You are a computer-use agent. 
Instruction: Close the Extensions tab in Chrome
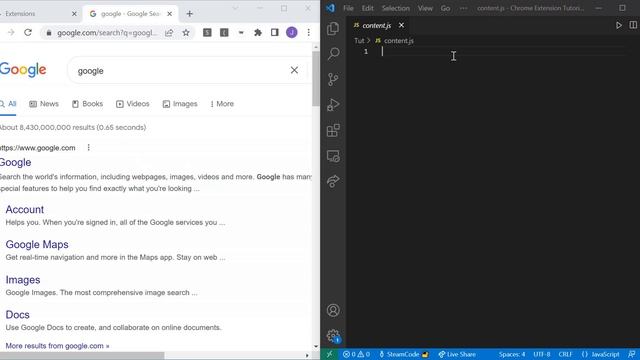click(74, 13)
